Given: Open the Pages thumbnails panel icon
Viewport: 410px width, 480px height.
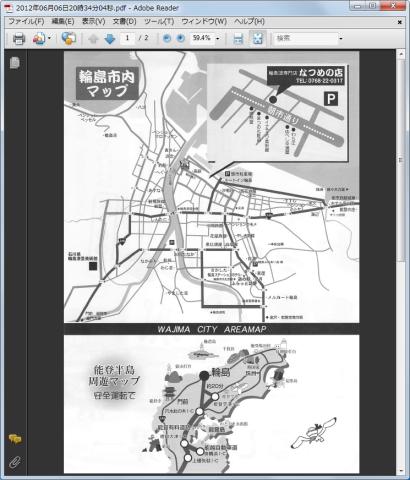Looking at the screenshot, I should click(x=15, y=62).
